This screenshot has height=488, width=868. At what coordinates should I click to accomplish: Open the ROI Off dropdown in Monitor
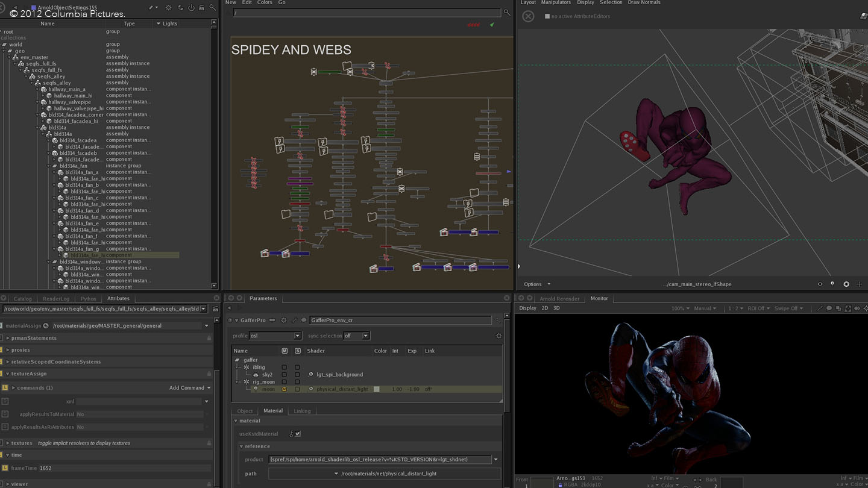pyautogui.click(x=758, y=308)
